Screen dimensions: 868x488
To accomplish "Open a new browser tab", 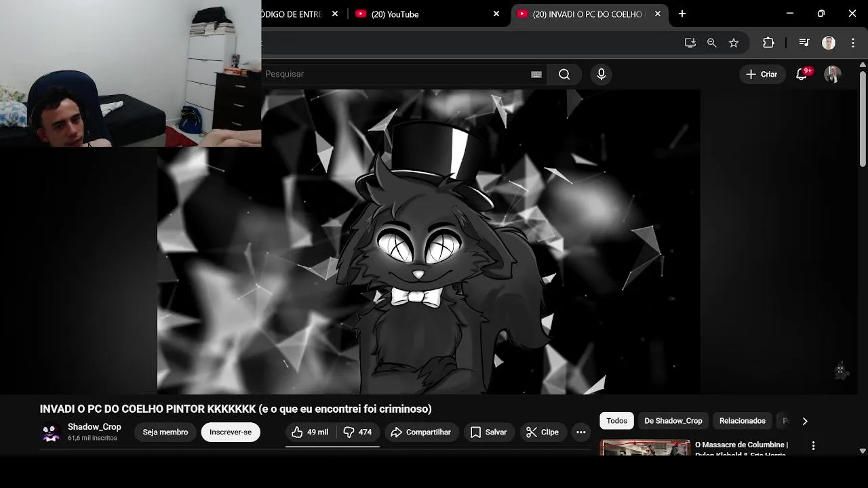I will (682, 14).
